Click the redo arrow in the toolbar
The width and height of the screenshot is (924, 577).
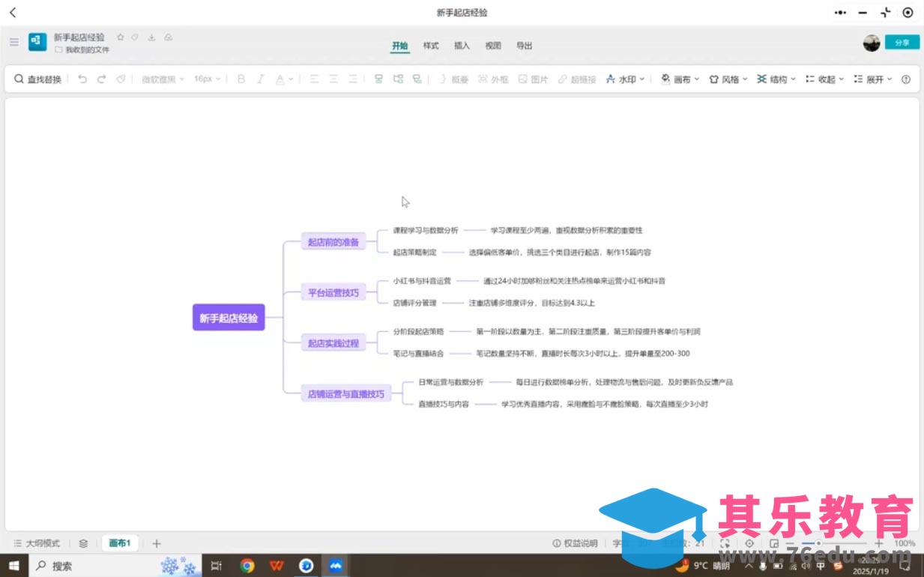pos(101,79)
